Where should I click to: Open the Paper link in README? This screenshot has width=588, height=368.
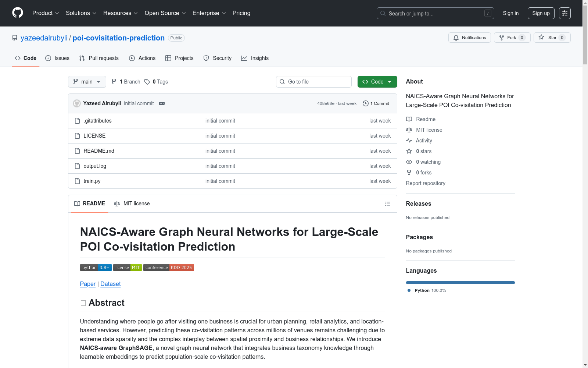(88, 284)
